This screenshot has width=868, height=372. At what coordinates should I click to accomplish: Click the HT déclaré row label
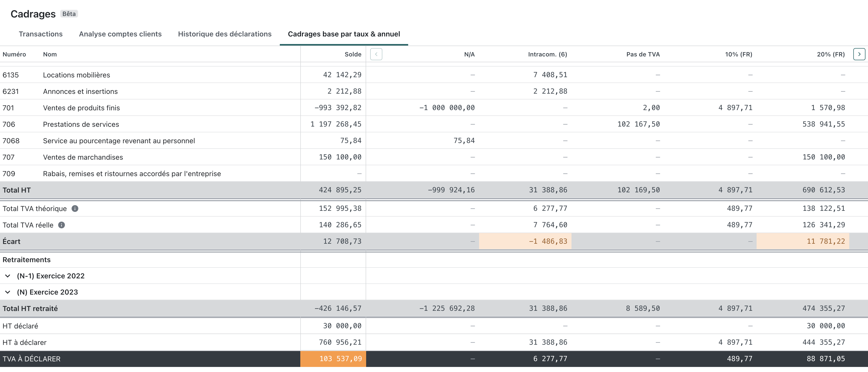click(x=20, y=326)
